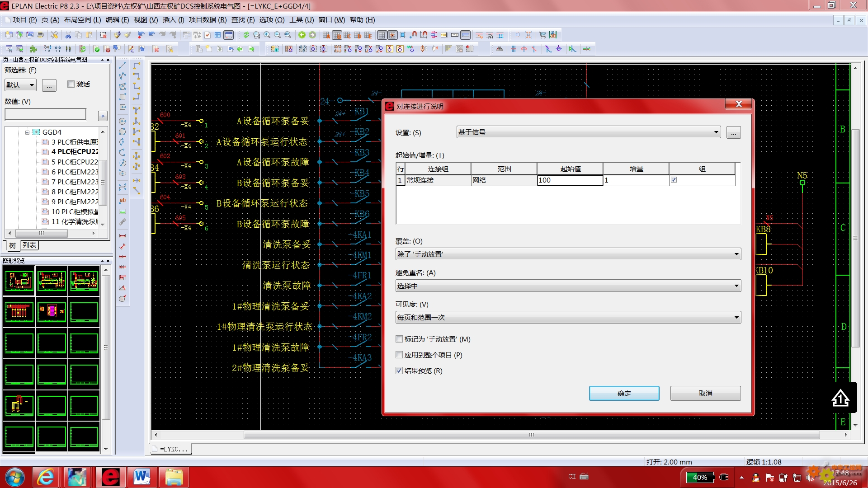This screenshot has height=488, width=868.
Task: Open the 工具 (U) menu
Action: (x=302, y=20)
